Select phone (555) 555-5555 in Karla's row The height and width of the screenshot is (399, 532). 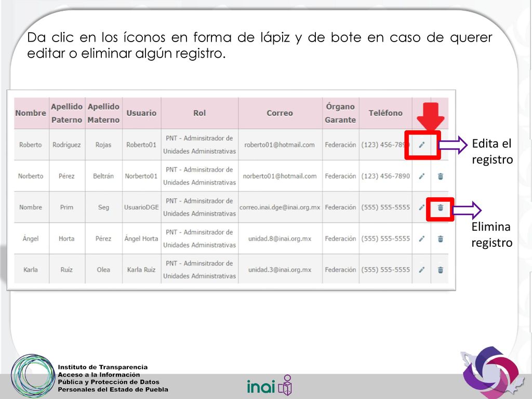coord(385,270)
